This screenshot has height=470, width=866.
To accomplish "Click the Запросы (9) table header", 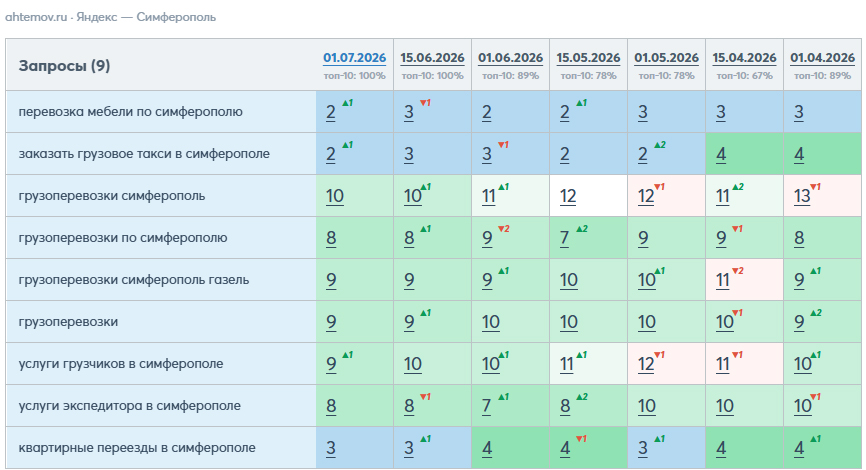I will coord(65,66).
